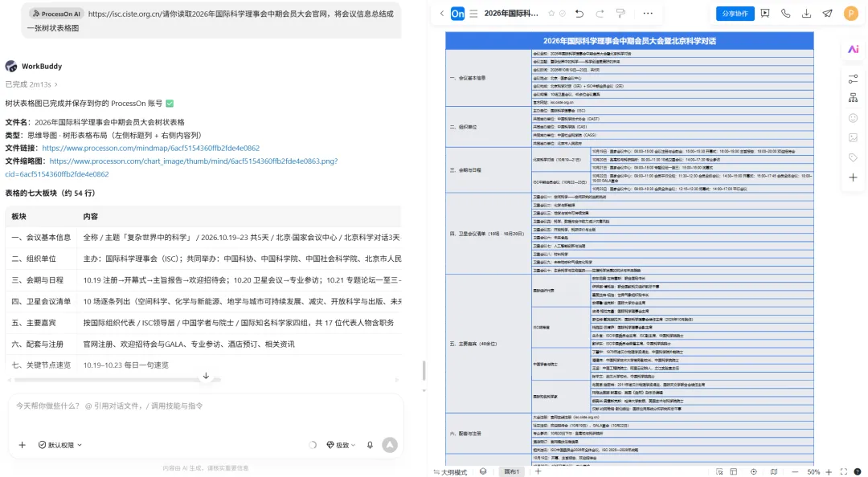The image size is (868, 477).
Task: Expand the 已完成 2m13s details chevron
Action: (56, 84)
